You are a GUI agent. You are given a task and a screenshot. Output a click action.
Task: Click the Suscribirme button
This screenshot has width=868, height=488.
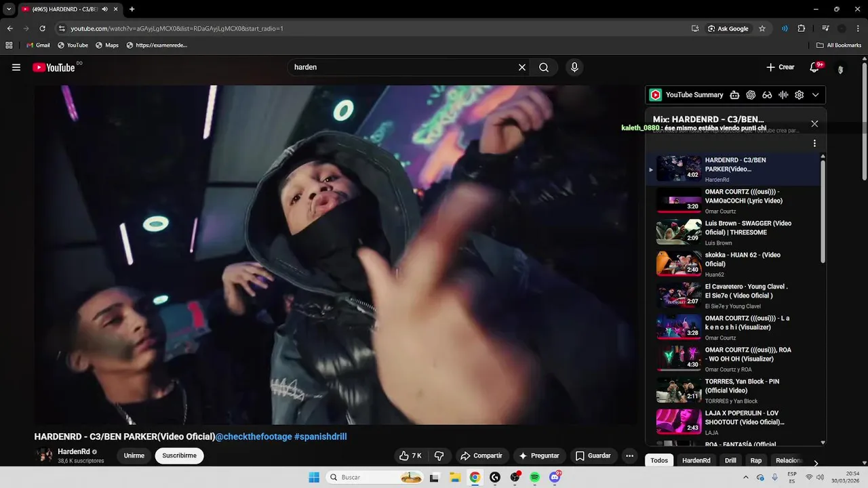coord(179,455)
